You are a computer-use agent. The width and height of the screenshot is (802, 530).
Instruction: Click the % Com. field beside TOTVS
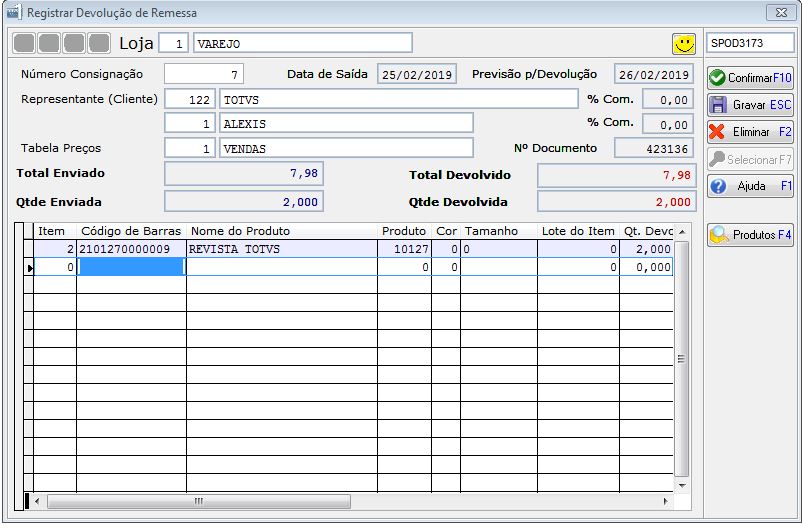[x=668, y=99]
